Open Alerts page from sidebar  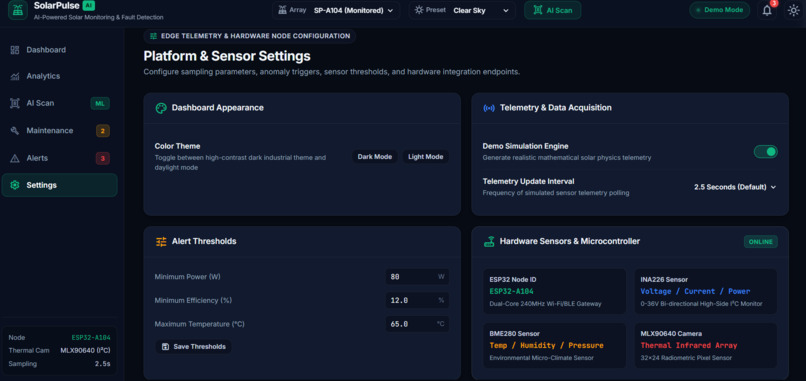[60, 158]
